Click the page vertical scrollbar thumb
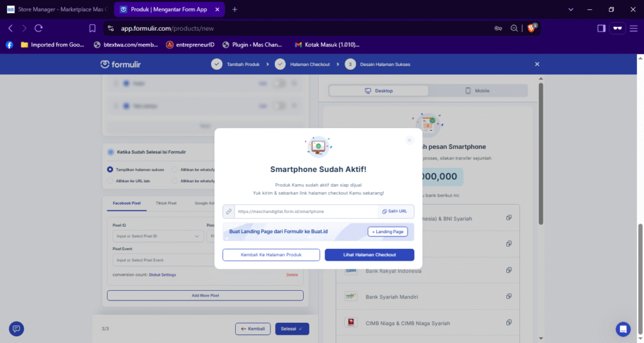The width and height of the screenshot is (644, 343). (640, 279)
